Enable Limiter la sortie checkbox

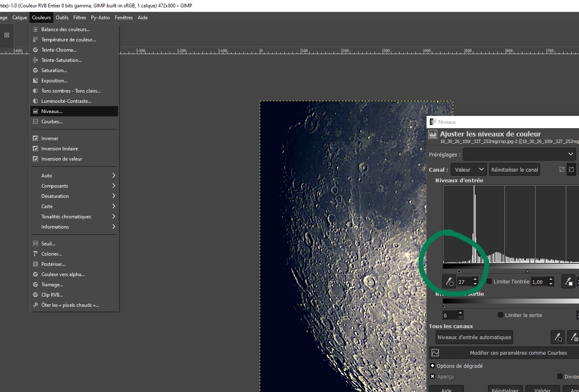[x=500, y=315]
